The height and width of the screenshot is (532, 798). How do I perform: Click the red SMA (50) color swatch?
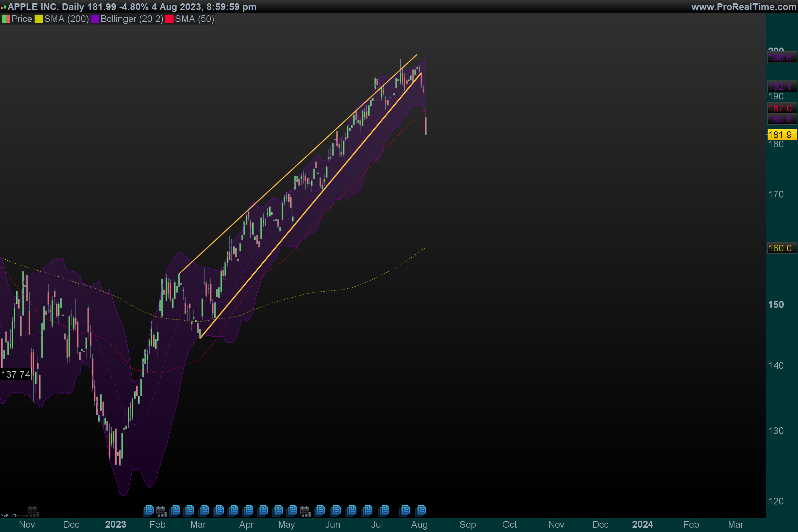169,19
